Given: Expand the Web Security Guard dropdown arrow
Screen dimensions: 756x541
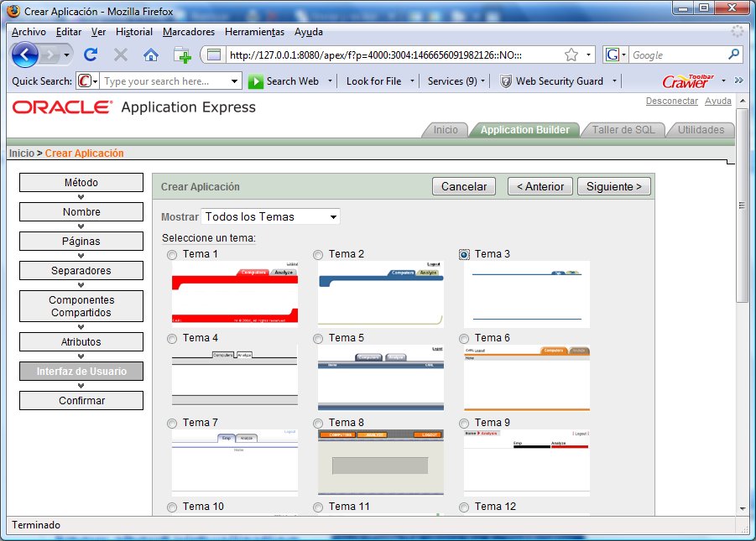Looking at the screenshot, I should (614, 81).
